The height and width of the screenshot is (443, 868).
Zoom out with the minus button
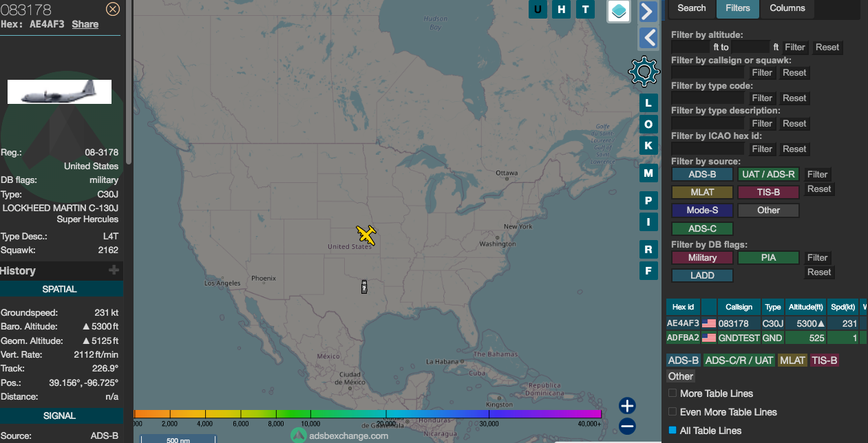point(627,426)
